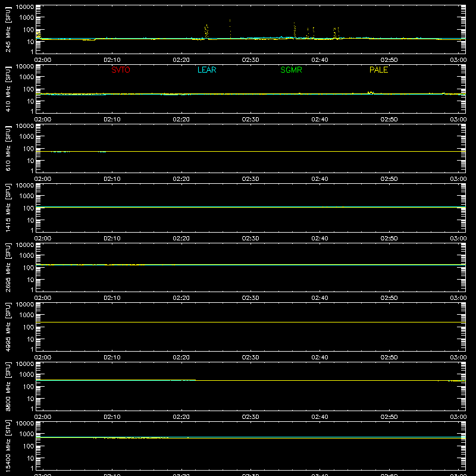Click the 02:20 time label under 1415 MHz plot
Viewport: 476px width, 476px height.
pos(181,239)
